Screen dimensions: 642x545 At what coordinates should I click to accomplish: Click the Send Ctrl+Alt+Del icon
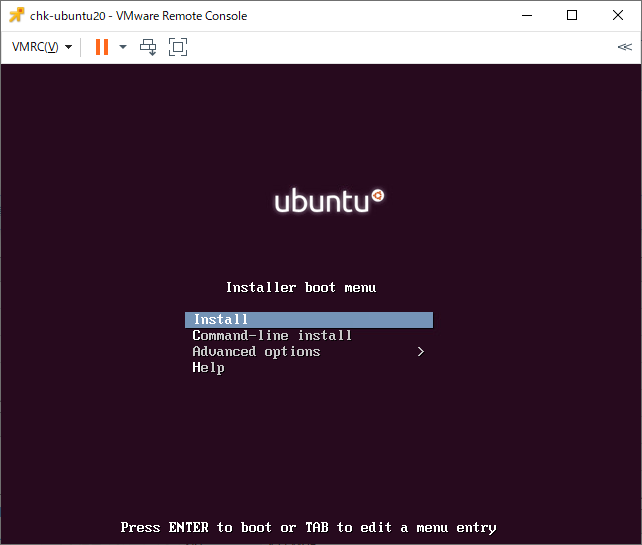pyautogui.click(x=148, y=47)
